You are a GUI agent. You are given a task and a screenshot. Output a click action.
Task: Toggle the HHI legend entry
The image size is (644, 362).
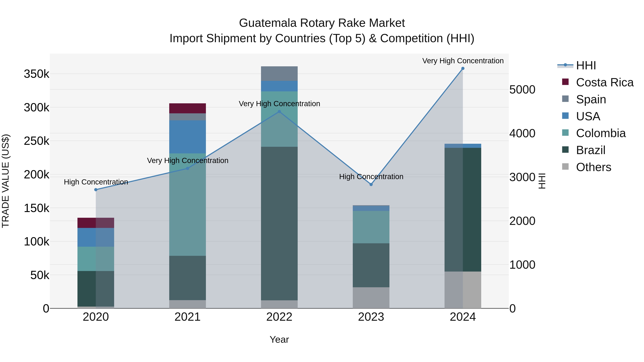[577, 65]
